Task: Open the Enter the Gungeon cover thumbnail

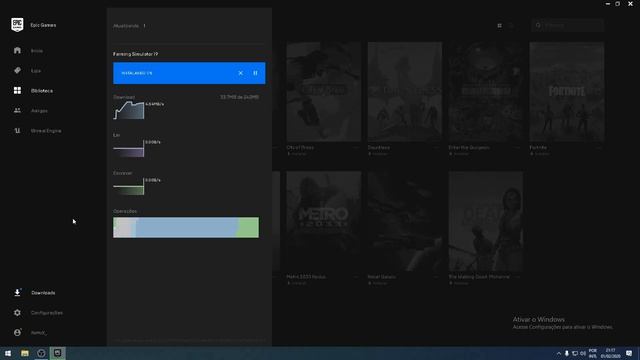Action: click(x=486, y=92)
